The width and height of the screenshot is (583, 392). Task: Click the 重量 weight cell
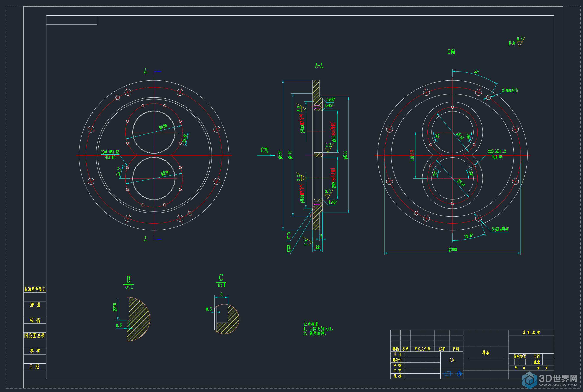pos(537,362)
